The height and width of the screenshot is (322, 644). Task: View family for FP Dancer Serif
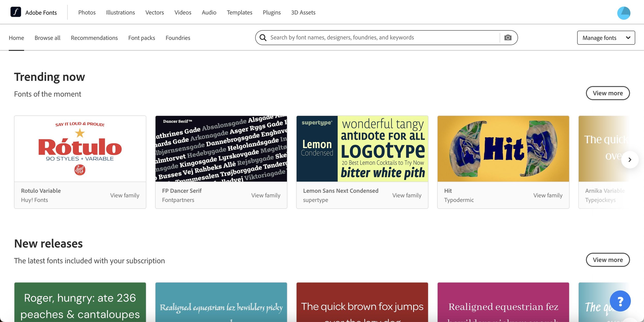tap(266, 195)
